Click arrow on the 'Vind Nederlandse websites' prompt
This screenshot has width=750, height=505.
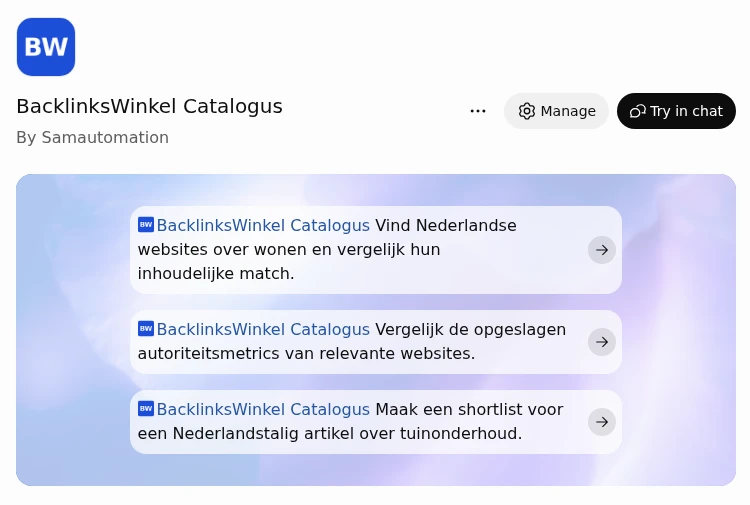[602, 250]
